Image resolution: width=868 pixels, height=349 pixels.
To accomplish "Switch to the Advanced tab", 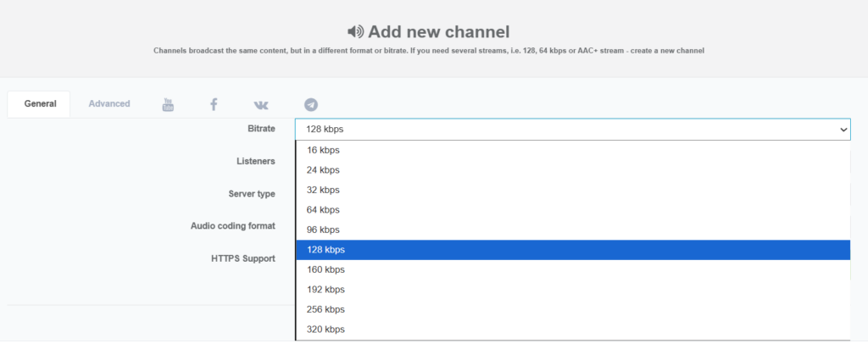I will point(109,104).
